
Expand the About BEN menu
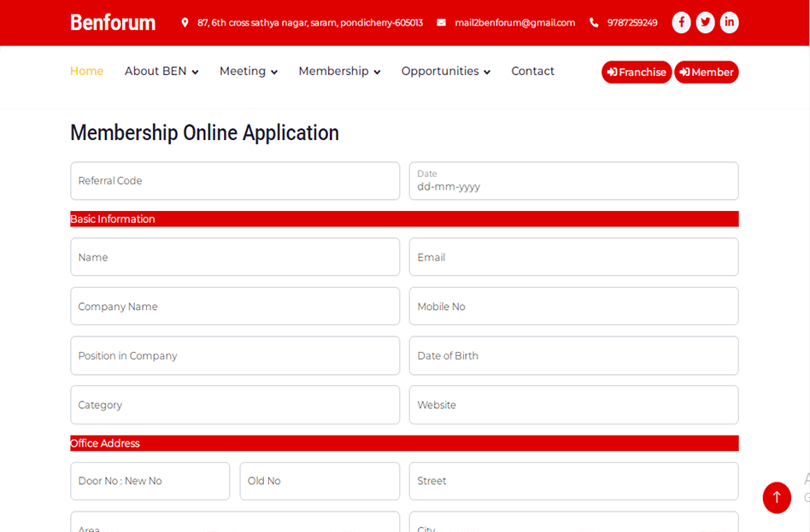tap(161, 71)
